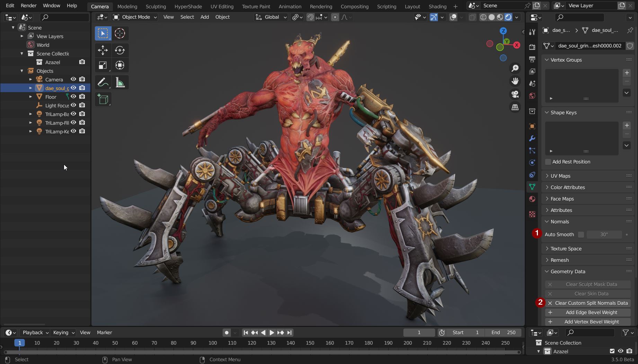Screen dimensions: 638x364
Task: Jump to the timeline end frame button
Action: 289,333
